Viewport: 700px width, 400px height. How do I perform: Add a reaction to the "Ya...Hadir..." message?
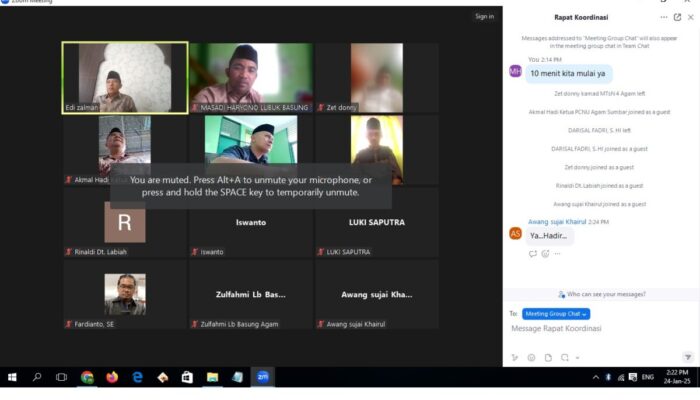click(545, 254)
